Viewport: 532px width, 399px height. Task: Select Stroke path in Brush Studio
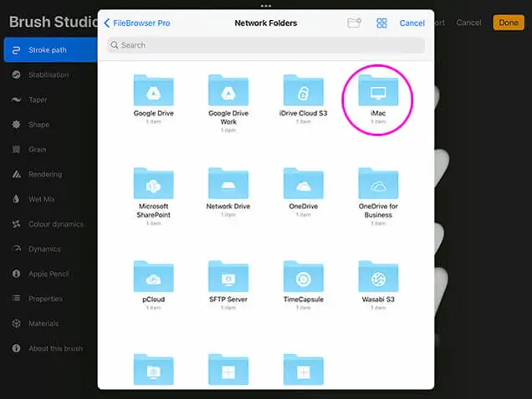pos(50,50)
